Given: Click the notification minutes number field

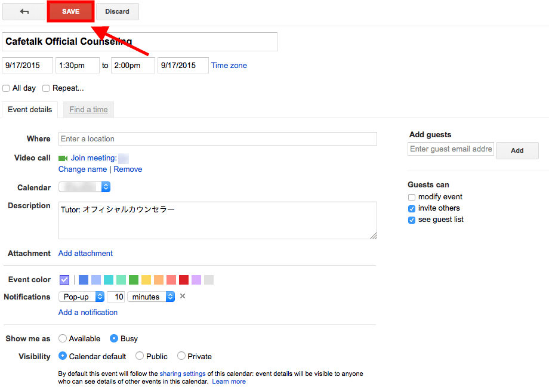Looking at the screenshot, I should 116,297.
